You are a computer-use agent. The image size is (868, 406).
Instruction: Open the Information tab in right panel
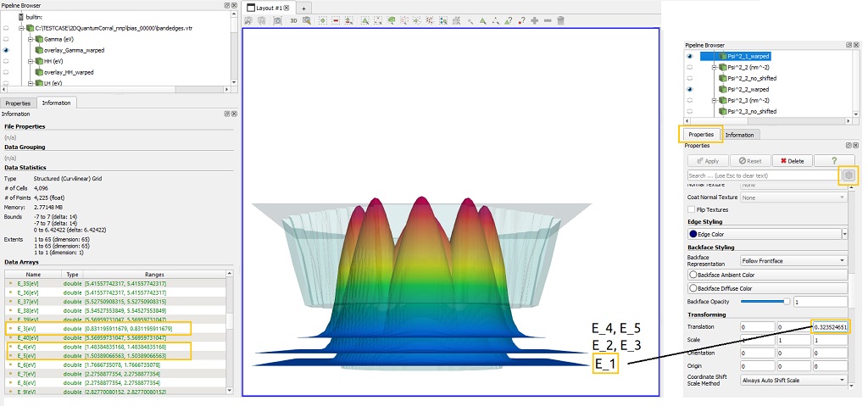pos(739,134)
